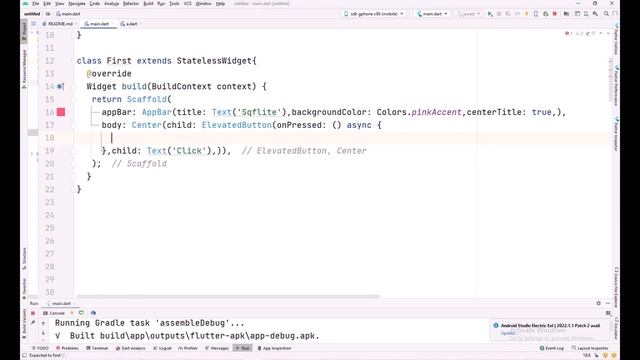Click the red Stop icon in top toolbar
640x360 pixels.
[x=555, y=14]
